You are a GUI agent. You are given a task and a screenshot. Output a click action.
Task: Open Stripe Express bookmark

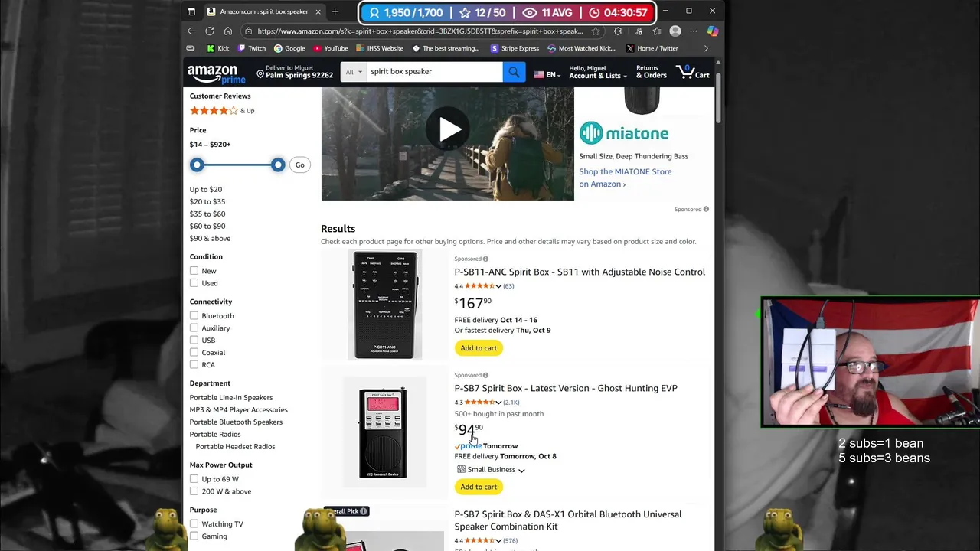coord(514,48)
